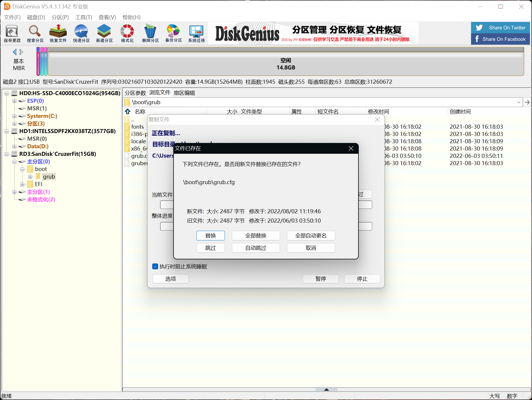Expand the ESP(0) partition tree node
532x400 pixels.
(14, 101)
